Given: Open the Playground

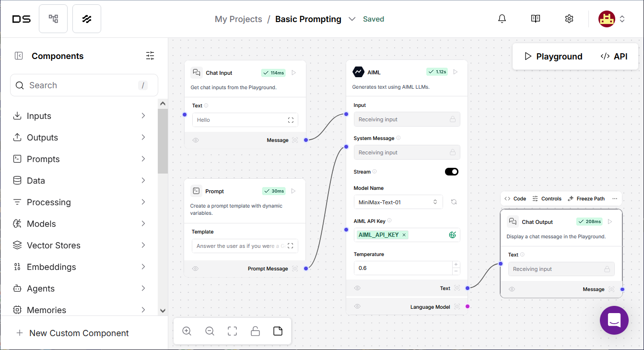Looking at the screenshot, I should [553, 57].
